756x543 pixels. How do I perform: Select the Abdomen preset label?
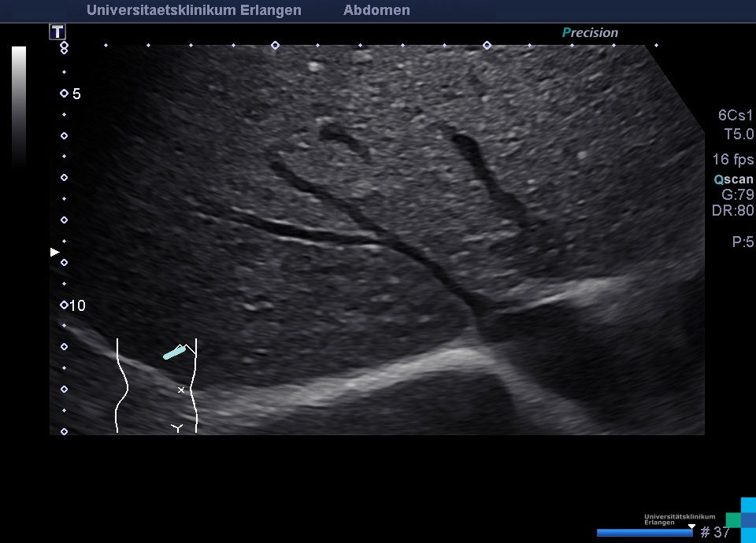[x=376, y=10]
